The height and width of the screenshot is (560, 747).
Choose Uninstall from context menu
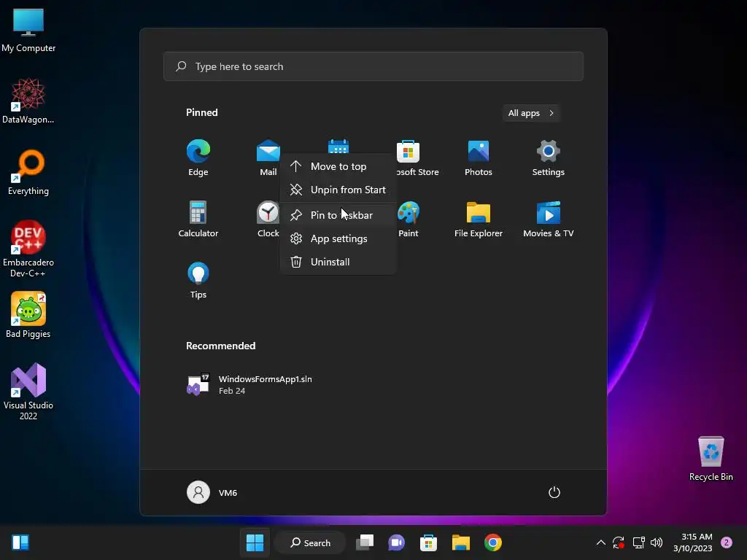(x=338, y=262)
